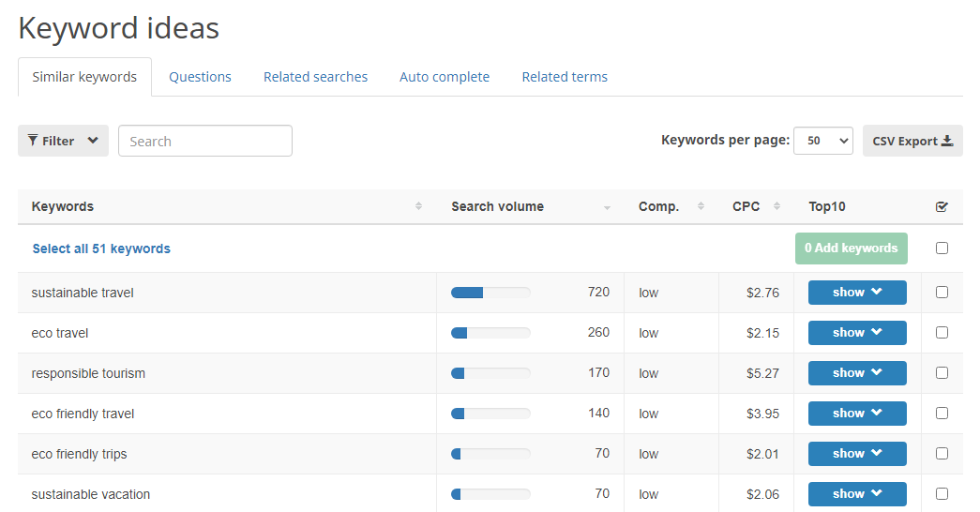Go to the Auto complete tab
The image size is (980, 512).
[x=445, y=77]
